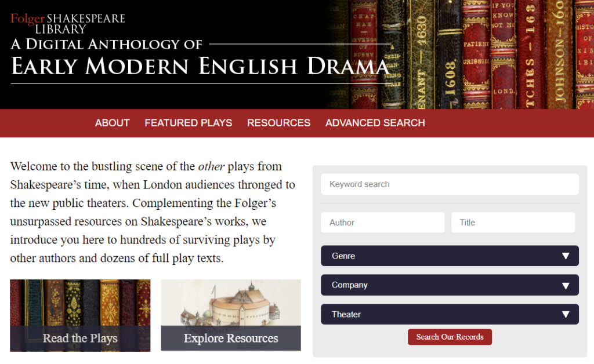
Task: Expand the Genre dropdown
Action: [441, 256]
